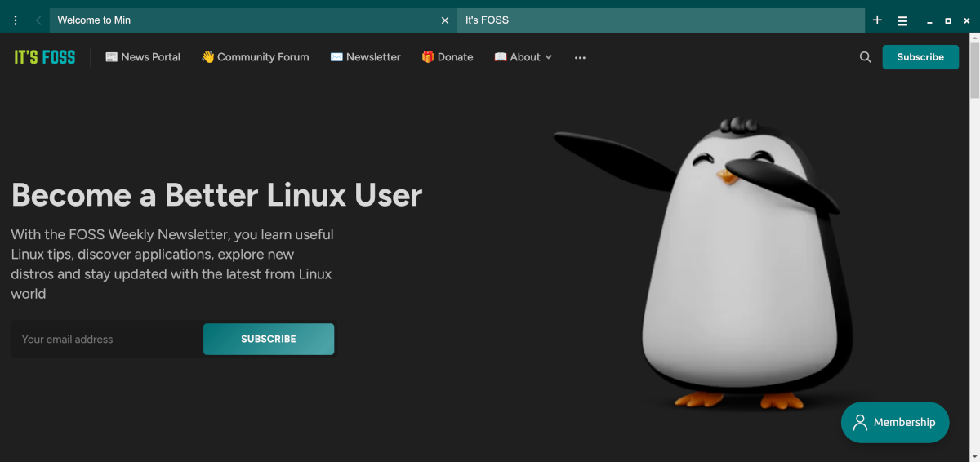
Task: Visit the Donate page
Action: [448, 57]
